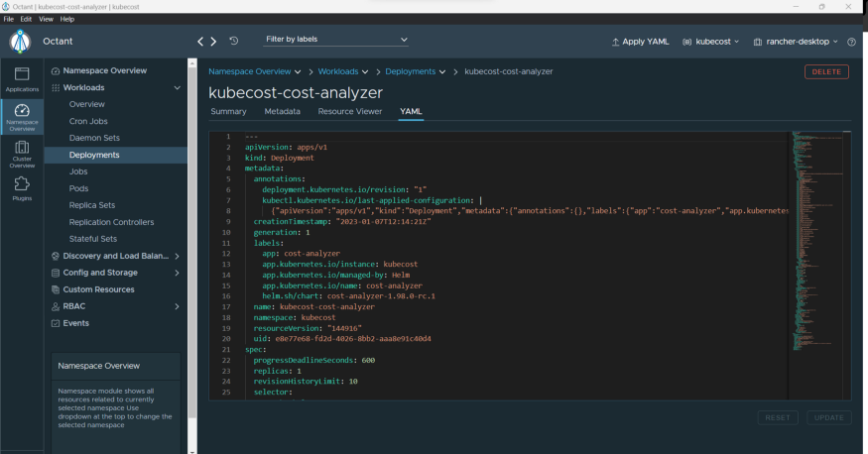The width and height of the screenshot is (868, 454).
Task: Open the Metadata tab
Action: [282, 111]
